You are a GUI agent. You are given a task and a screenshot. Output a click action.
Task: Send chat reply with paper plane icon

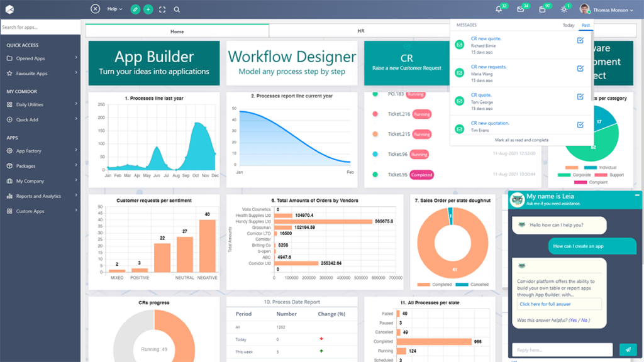click(628, 350)
